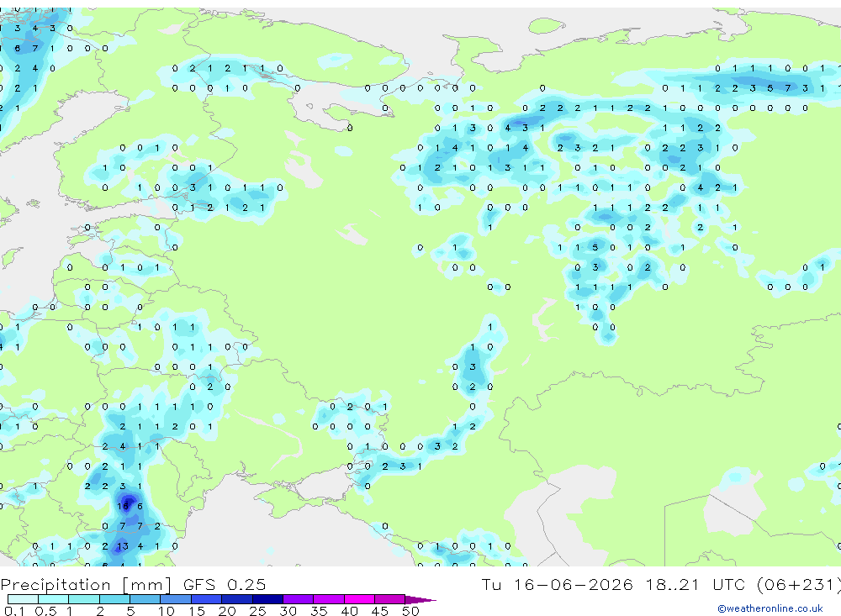Click the legend label '30'
Image resolution: width=841 pixels, height=616 pixels.
click(x=288, y=611)
